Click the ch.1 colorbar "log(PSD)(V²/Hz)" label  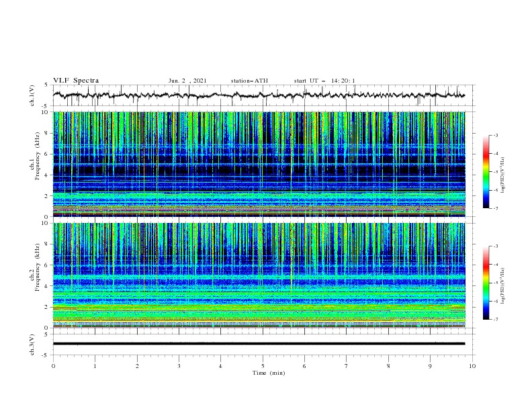(x=502, y=175)
